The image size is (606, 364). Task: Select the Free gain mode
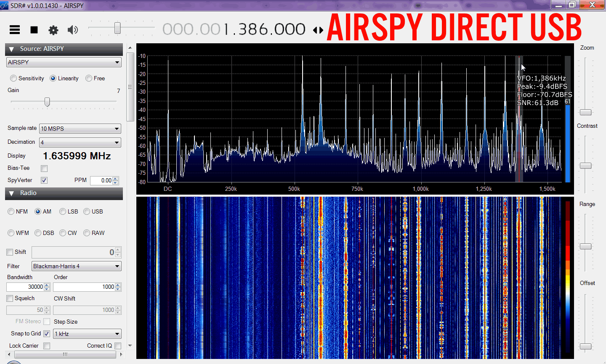pyautogui.click(x=89, y=78)
